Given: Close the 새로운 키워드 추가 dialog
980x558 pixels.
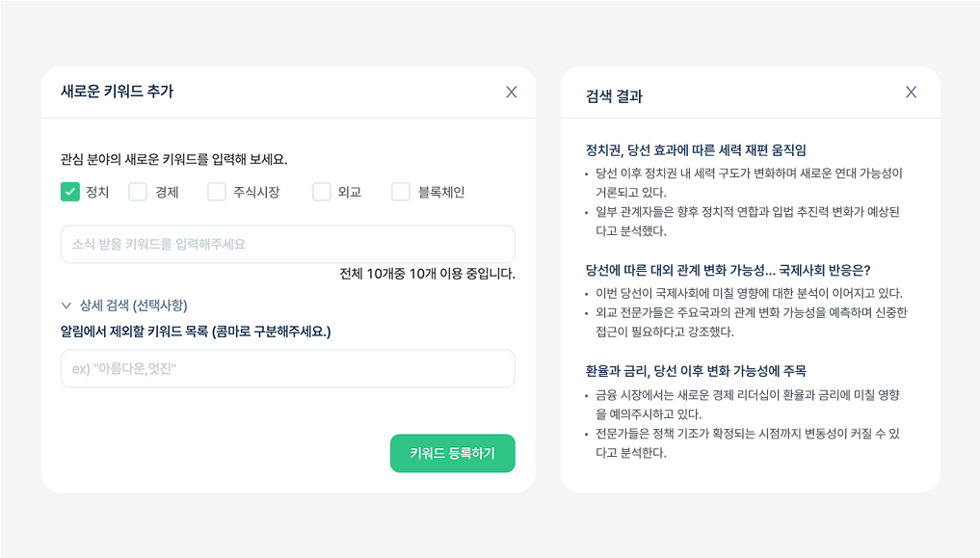Looking at the screenshot, I should [x=512, y=93].
